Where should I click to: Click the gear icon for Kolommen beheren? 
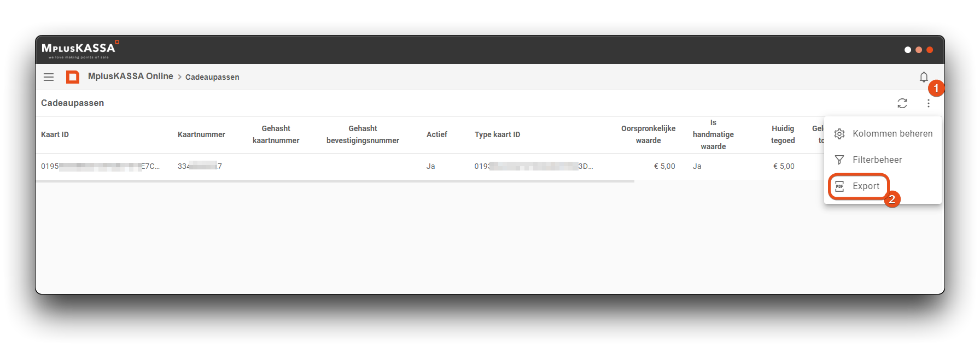pos(839,134)
